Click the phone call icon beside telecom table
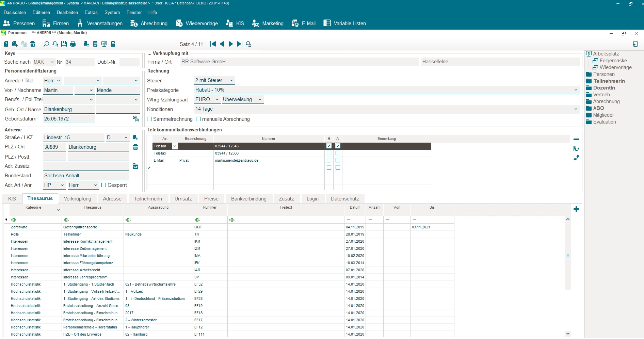Image resolution: width=644 pixels, height=339 pixels. [x=576, y=158]
